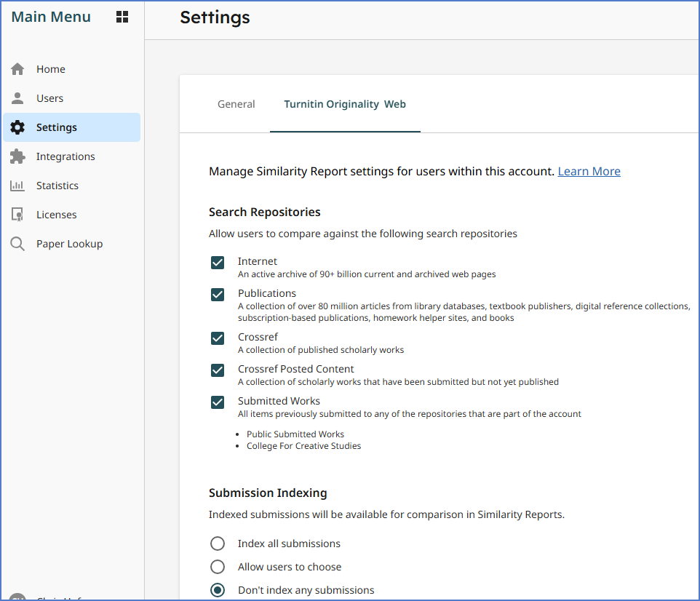Click the Statistics bar chart icon

[x=17, y=186]
